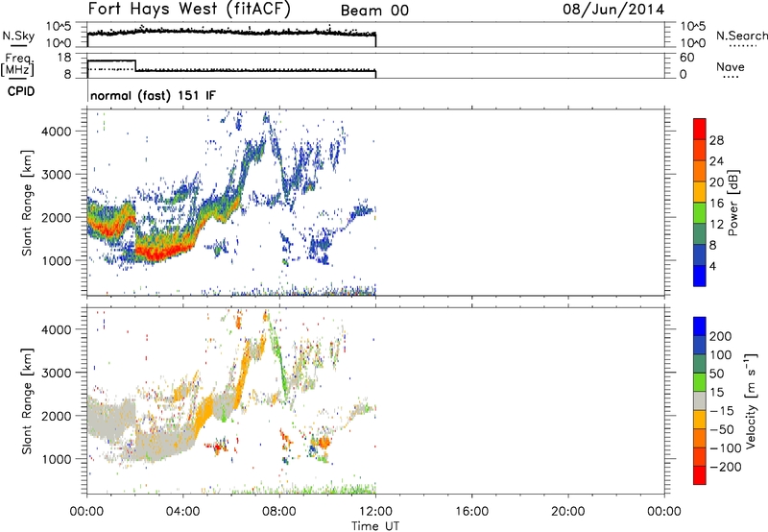Click the "Slant Range [km]" title of velocity panel
The height and width of the screenshot is (532, 768).
pos(27,401)
